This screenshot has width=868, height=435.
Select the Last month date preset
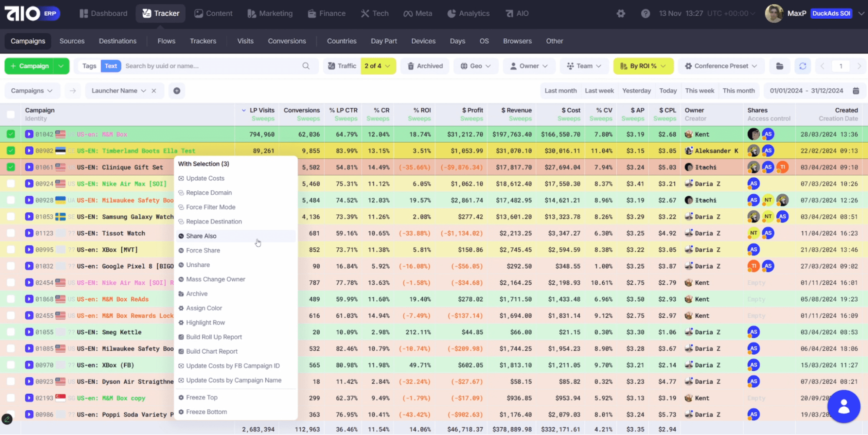pos(560,91)
